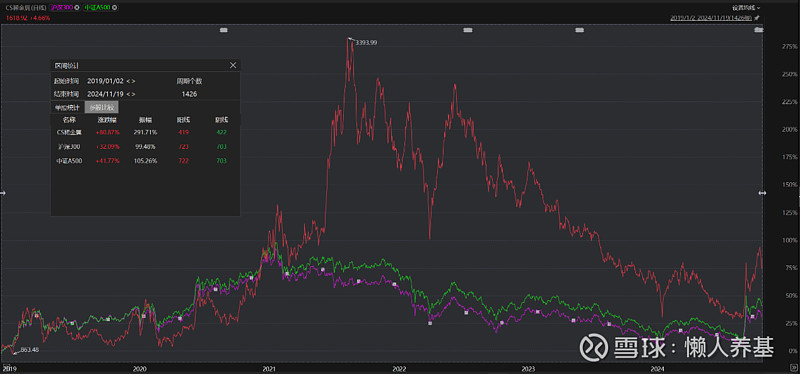This screenshot has width=800, height=374.
Task: Sort by the 名称 column header
Action: (69, 120)
